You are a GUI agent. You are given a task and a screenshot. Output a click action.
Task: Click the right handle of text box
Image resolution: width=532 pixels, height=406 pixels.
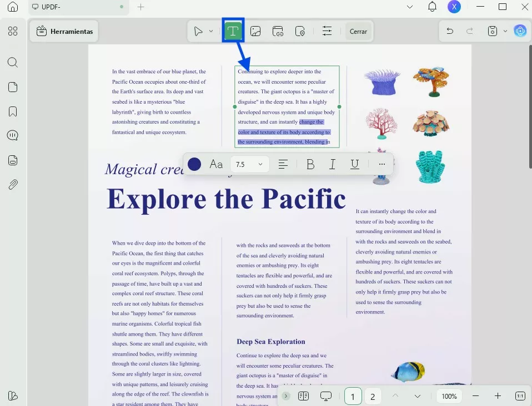pyautogui.click(x=339, y=106)
